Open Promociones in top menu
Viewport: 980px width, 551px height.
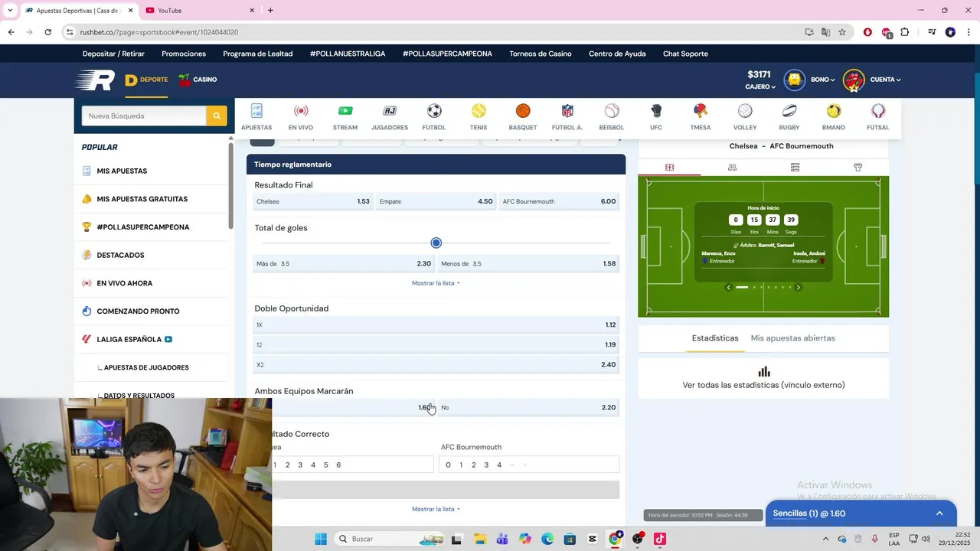coord(184,54)
